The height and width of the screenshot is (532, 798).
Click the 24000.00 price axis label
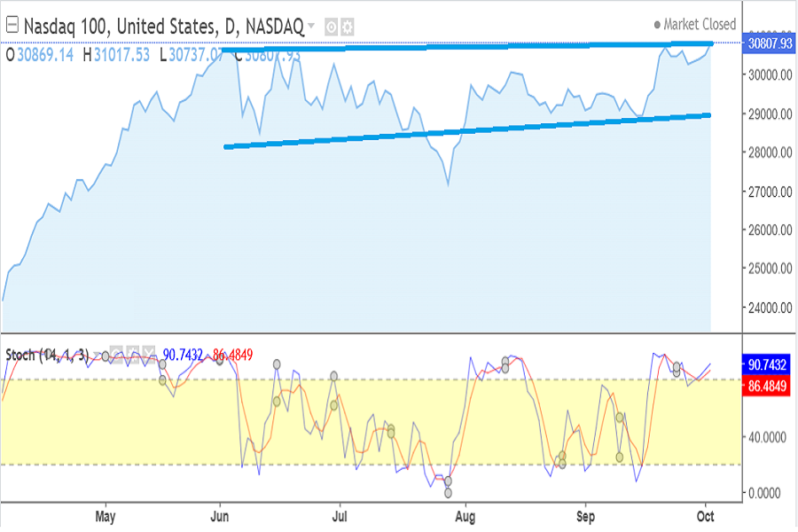(x=770, y=308)
